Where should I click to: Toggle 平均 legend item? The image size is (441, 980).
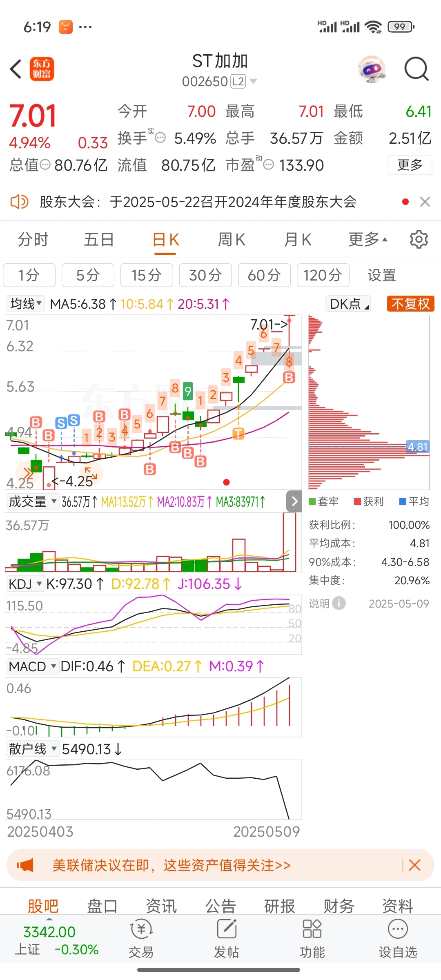[x=414, y=501]
